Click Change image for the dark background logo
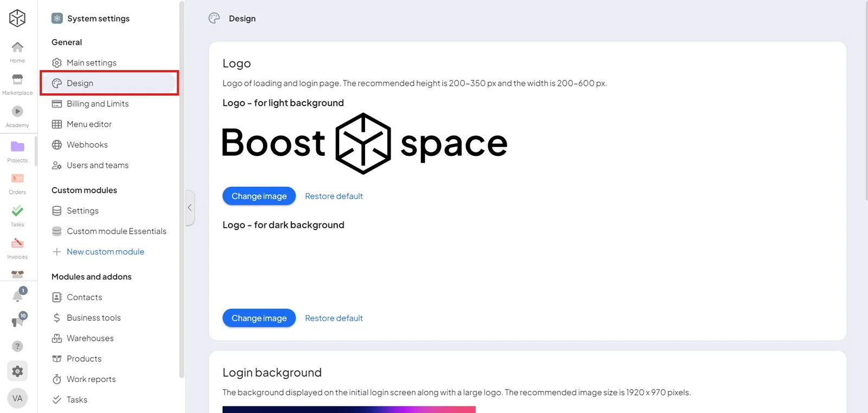The width and height of the screenshot is (868, 413). pyautogui.click(x=259, y=318)
